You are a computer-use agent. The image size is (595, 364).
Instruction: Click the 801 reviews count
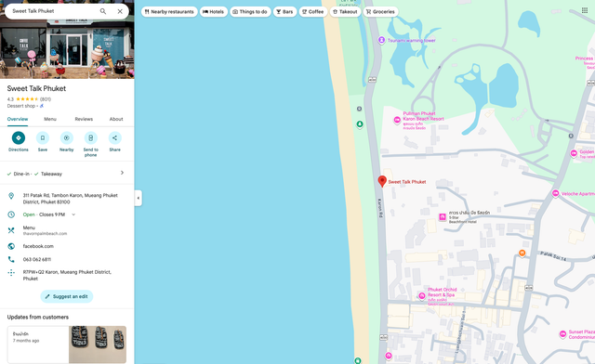click(x=46, y=99)
